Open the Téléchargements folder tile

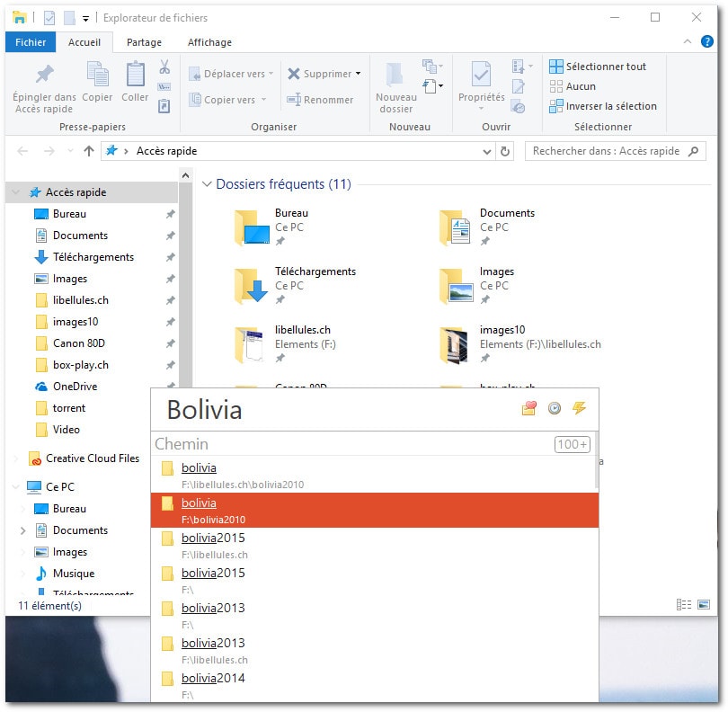click(x=297, y=285)
